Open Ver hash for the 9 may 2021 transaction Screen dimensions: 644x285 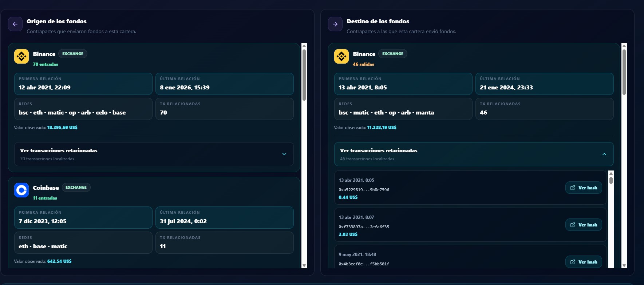584,262
